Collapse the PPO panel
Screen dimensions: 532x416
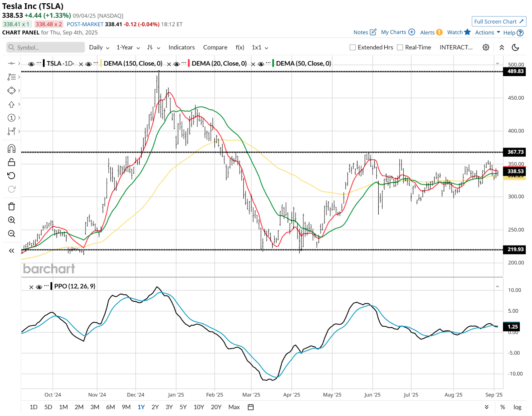(x=497, y=286)
